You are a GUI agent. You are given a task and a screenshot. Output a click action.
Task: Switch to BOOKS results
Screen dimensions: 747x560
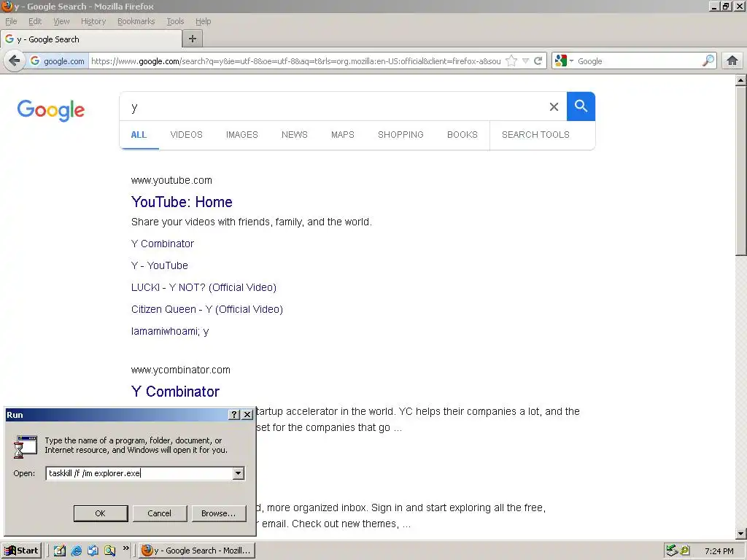tap(462, 135)
